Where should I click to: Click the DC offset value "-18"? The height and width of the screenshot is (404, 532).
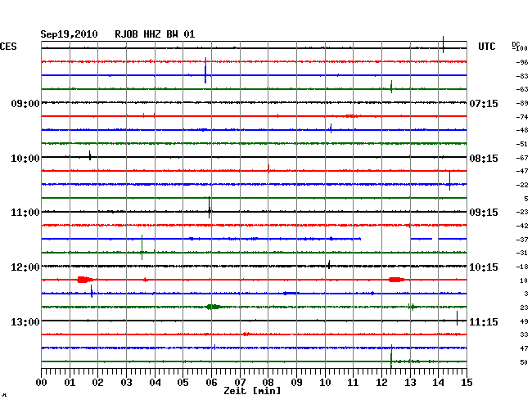(522, 267)
